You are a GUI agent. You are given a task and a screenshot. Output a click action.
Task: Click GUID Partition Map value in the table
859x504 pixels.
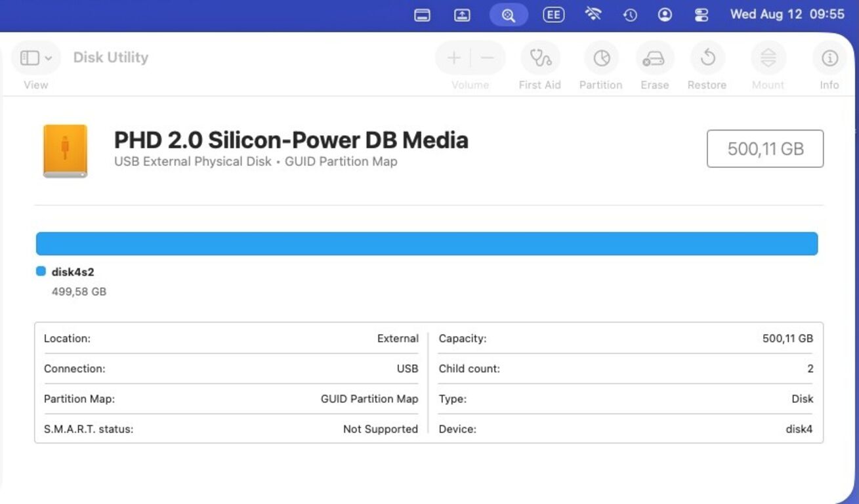tap(369, 399)
